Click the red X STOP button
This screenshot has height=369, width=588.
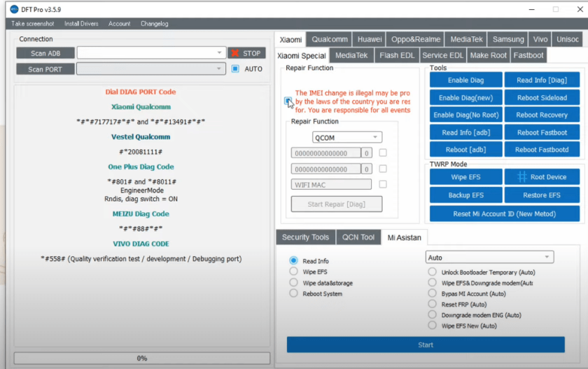tap(246, 53)
